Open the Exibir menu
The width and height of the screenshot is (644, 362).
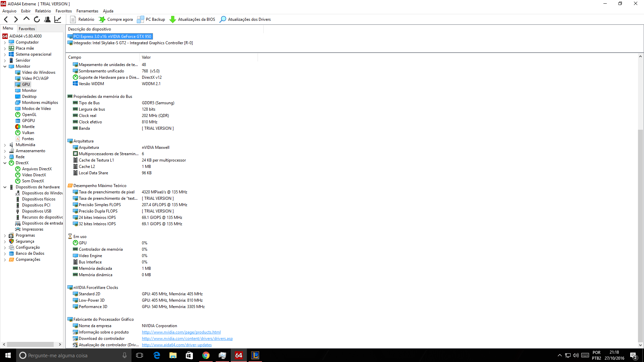(x=26, y=11)
